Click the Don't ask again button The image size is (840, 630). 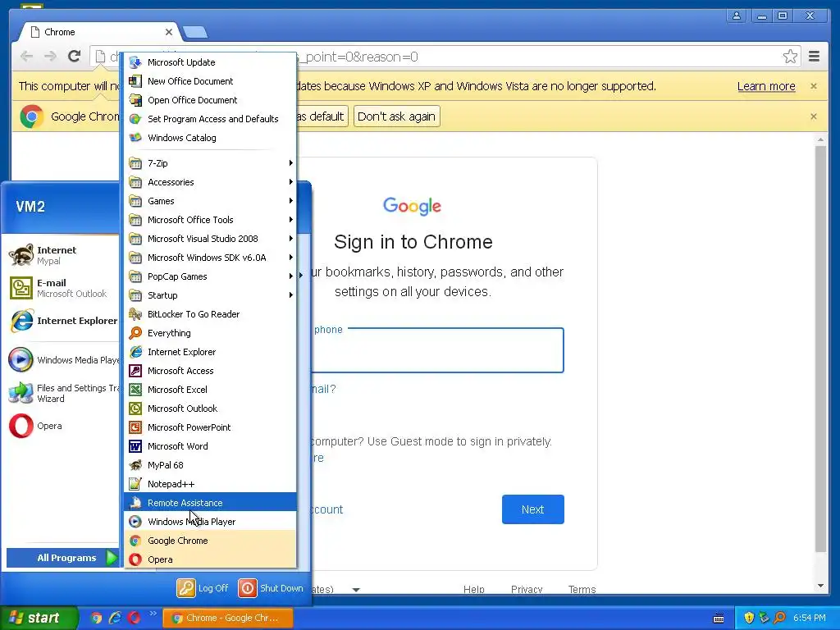click(x=396, y=116)
